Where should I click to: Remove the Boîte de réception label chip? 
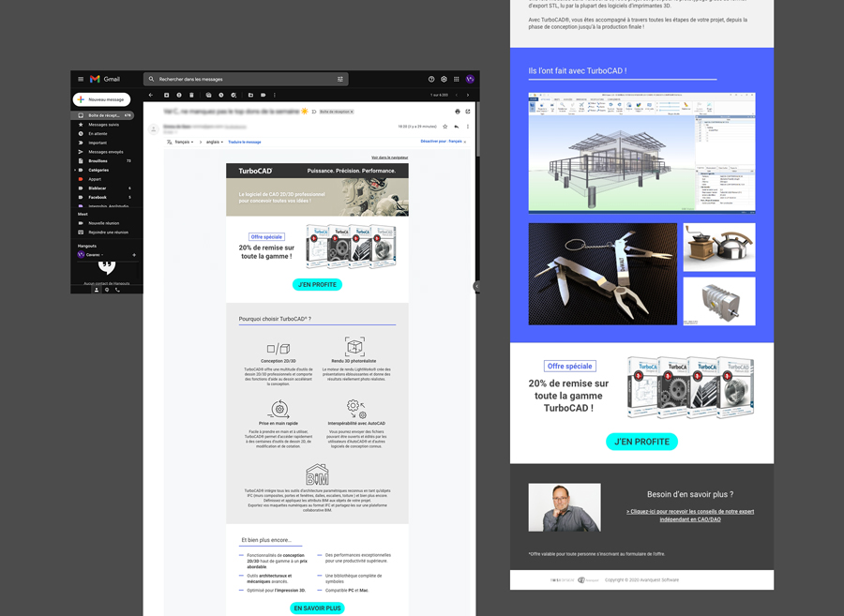click(352, 112)
